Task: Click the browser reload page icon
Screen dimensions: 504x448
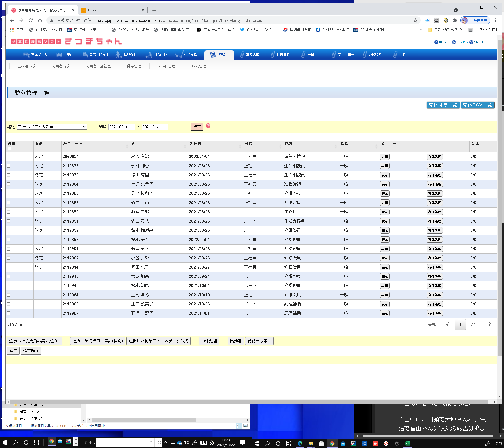Action: (31, 21)
